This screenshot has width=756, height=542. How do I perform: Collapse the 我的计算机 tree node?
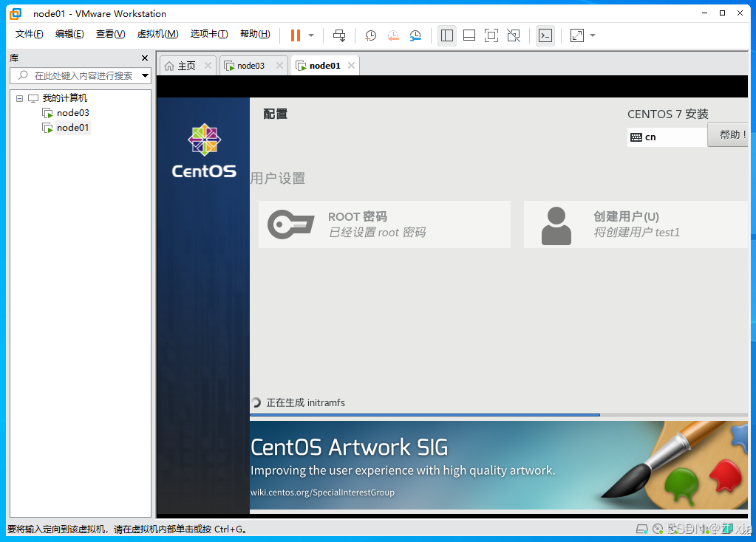(x=20, y=98)
